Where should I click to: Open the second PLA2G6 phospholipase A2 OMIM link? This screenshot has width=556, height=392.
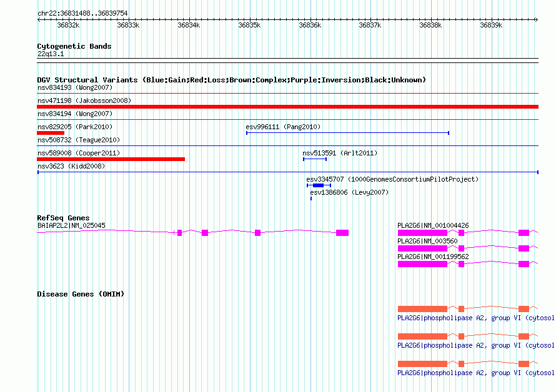click(475, 345)
